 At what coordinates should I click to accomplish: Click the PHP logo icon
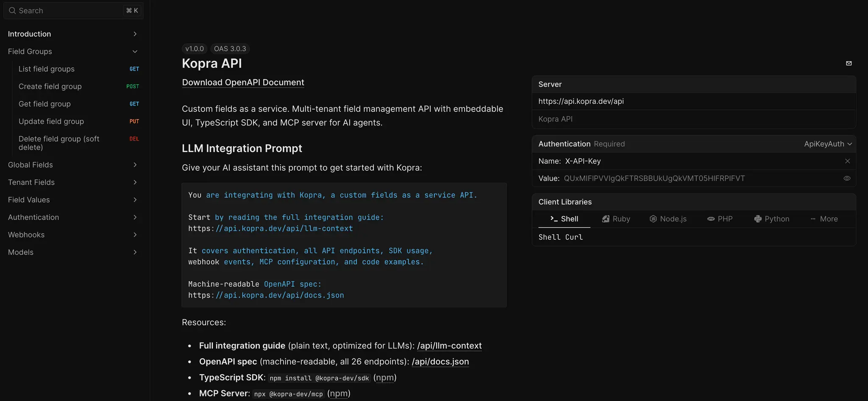pyautogui.click(x=711, y=219)
